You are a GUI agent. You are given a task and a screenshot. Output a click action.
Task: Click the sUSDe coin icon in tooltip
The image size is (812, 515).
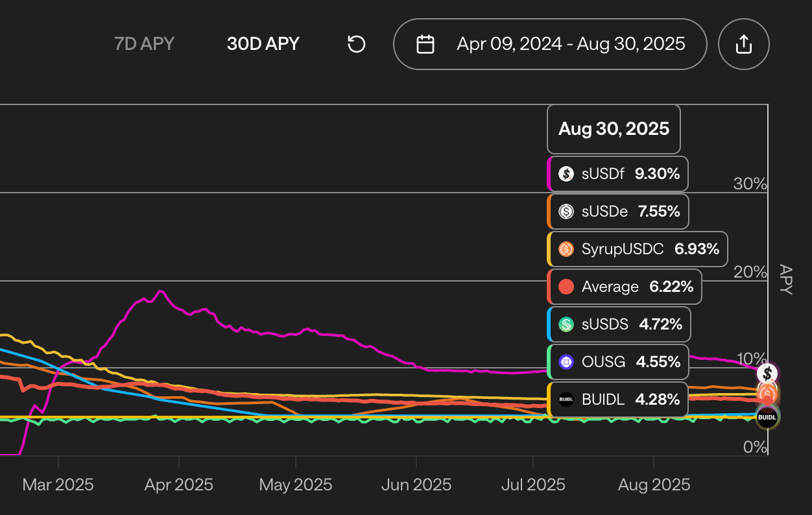tap(566, 211)
